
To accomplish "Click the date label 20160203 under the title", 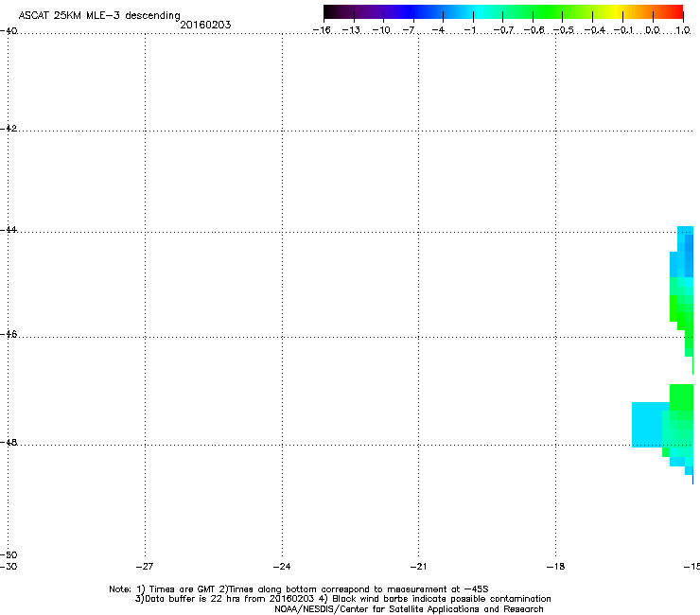I will [x=205, y=25].
